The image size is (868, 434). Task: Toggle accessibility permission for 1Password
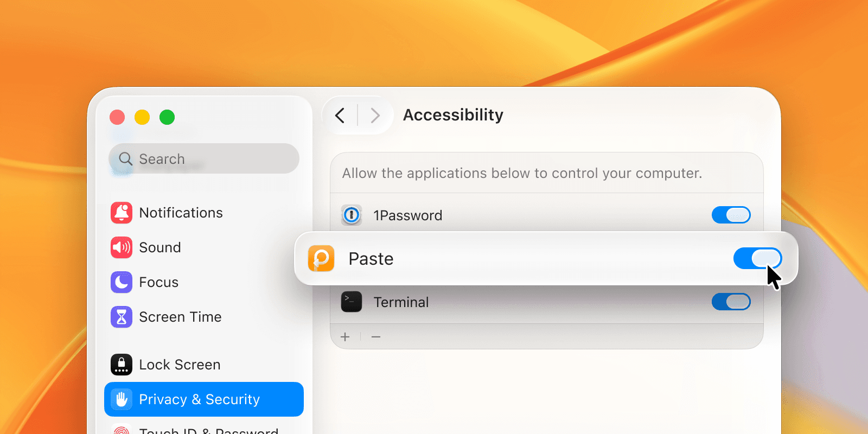[x=731, y=215]
